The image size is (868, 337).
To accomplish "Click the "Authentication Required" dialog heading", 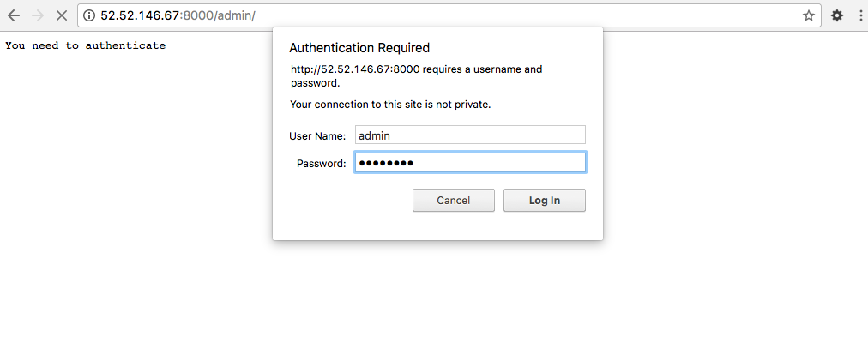I will [x=359, y=47].
